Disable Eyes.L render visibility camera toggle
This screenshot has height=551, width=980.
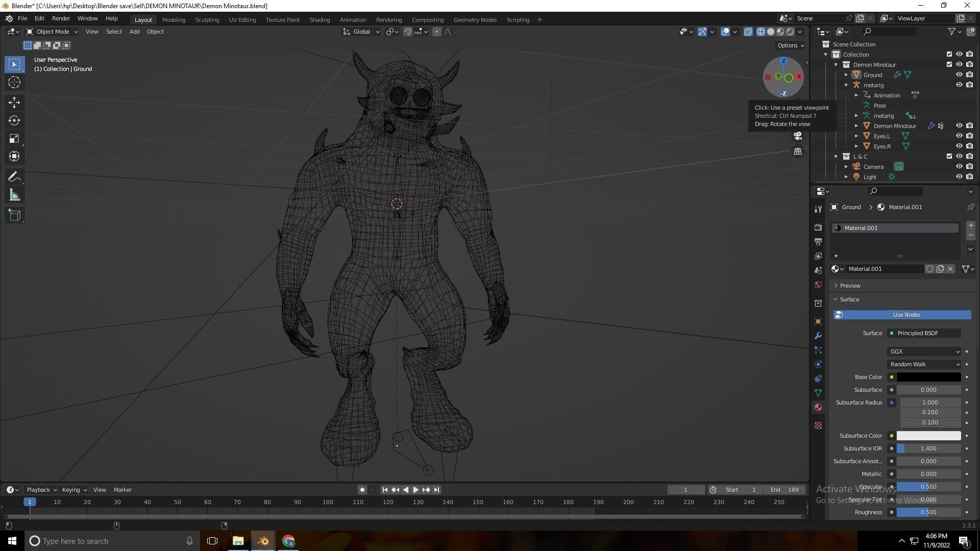click(x=970, y=136)
